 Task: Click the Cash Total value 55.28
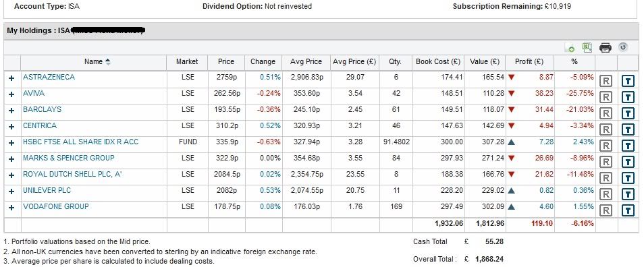[494, 242]
